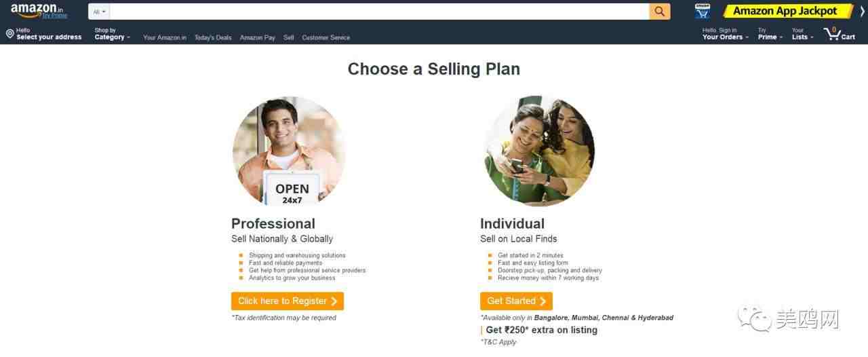Expand the All search category dropdown
Viewport: 868px width, 357px height.
[x=99, y=12]
